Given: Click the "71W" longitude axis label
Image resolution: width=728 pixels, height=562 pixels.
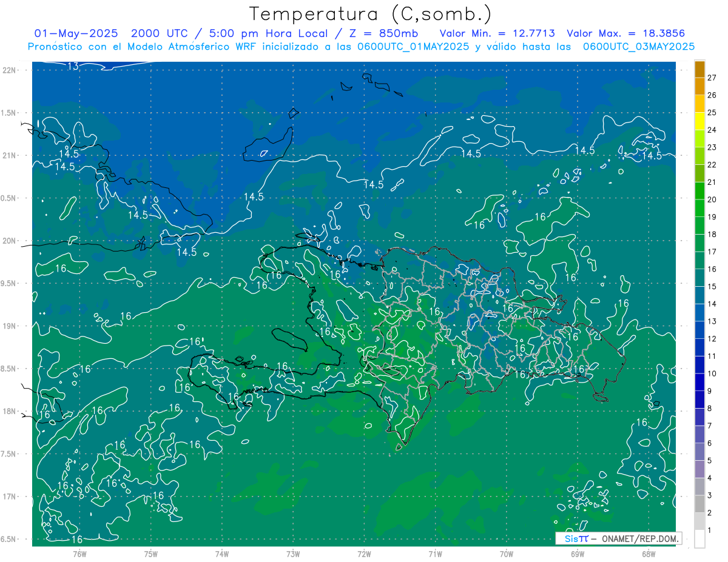Looking at the screenshot, I should pyautogui.click(x=435, y=554).
